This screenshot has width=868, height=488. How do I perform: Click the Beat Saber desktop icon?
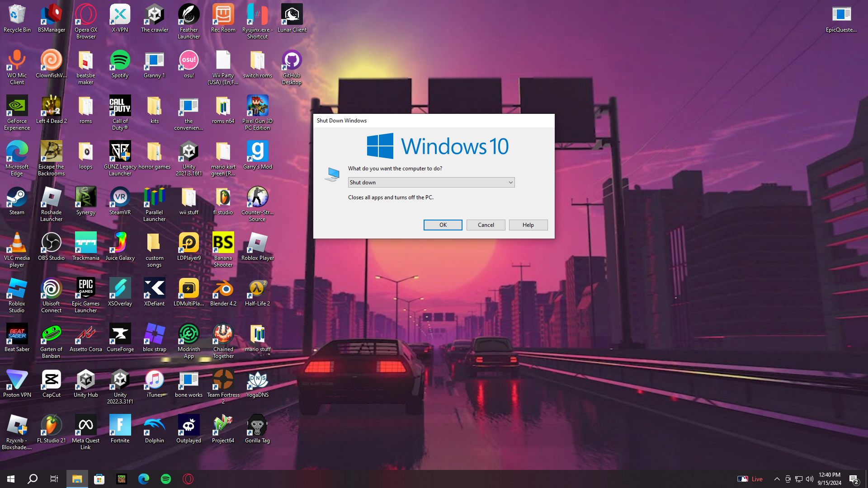[x=17, y=334]
